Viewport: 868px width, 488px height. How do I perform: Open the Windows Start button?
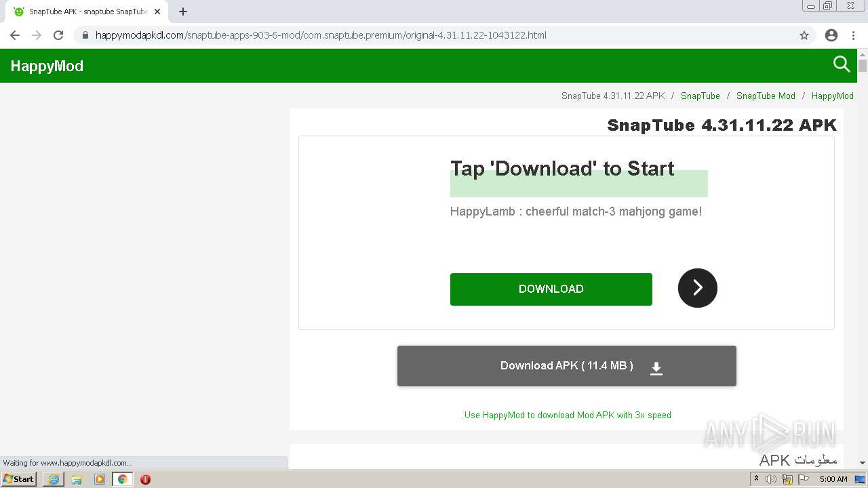19,479
